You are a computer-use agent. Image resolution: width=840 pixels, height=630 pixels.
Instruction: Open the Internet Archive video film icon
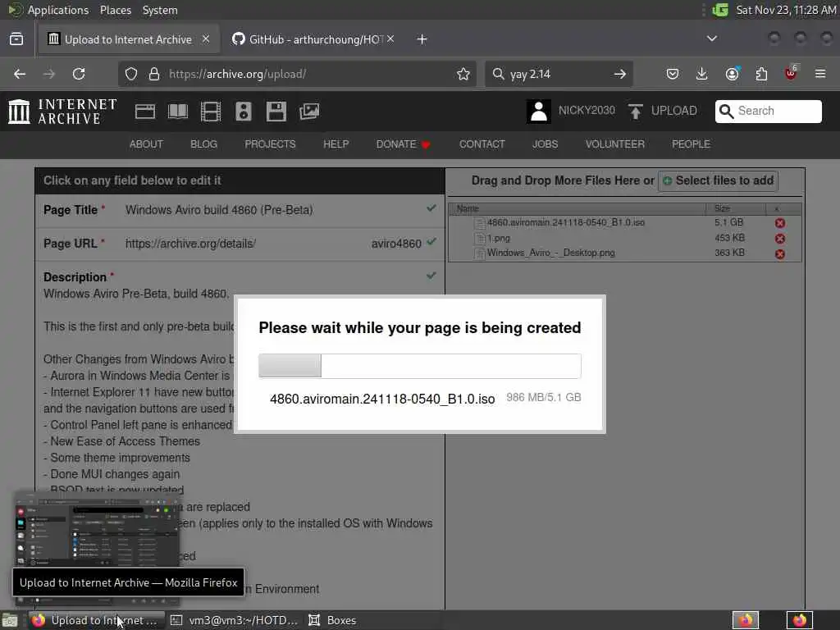[211, 112]
